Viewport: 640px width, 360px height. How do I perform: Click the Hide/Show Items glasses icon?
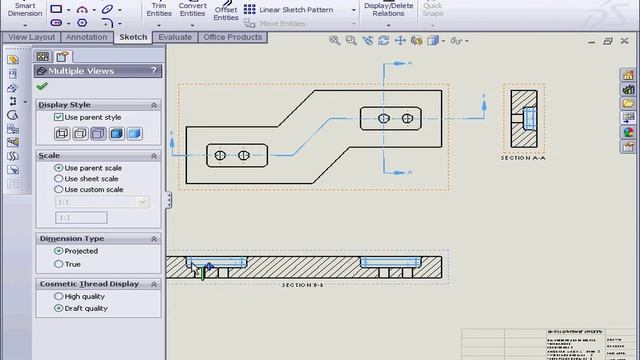[x=456, y=41]
